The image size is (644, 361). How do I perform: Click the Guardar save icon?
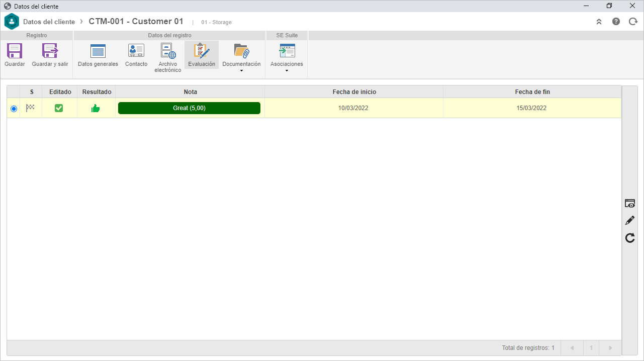pyautogui.click(x=15, y=51)
